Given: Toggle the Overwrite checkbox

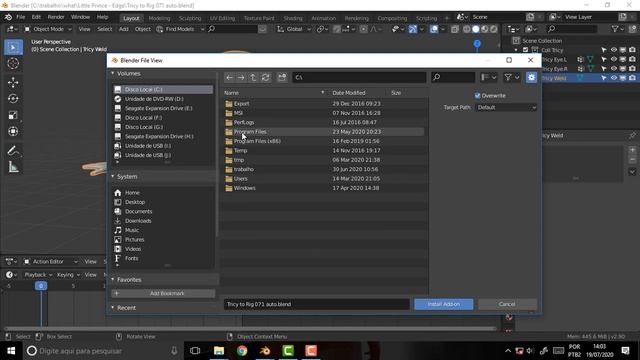Looking at the screenshot, I should click(x=478, y=96).
